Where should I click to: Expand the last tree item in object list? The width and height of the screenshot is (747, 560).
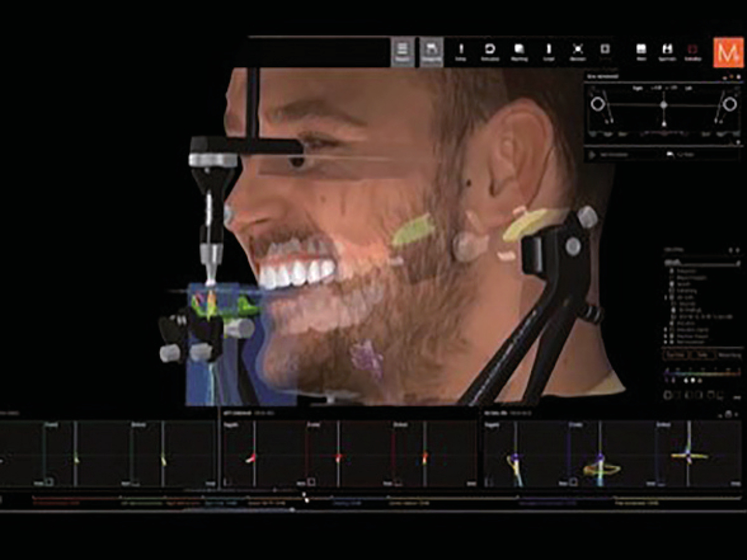pos(666,342)
